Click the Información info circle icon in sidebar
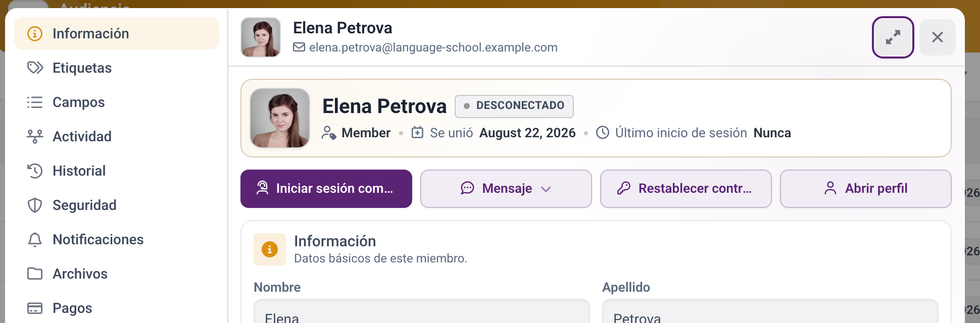 coord(35,34)
